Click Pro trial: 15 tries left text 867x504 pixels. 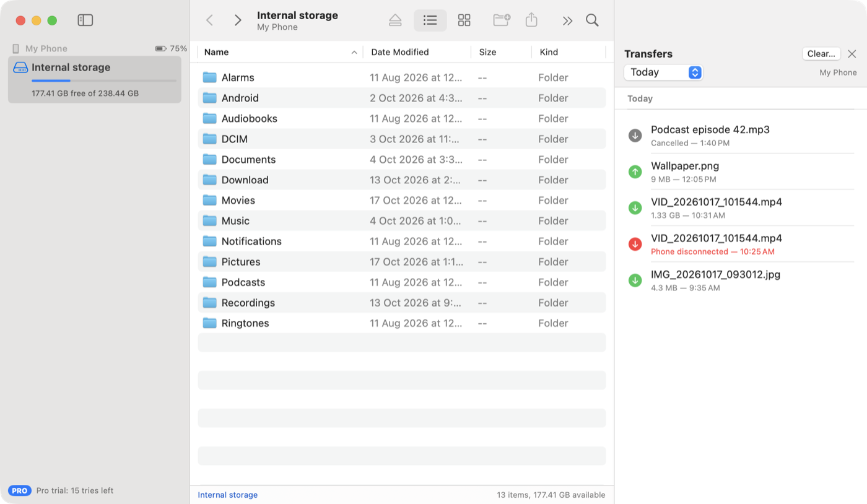[75, 490]
